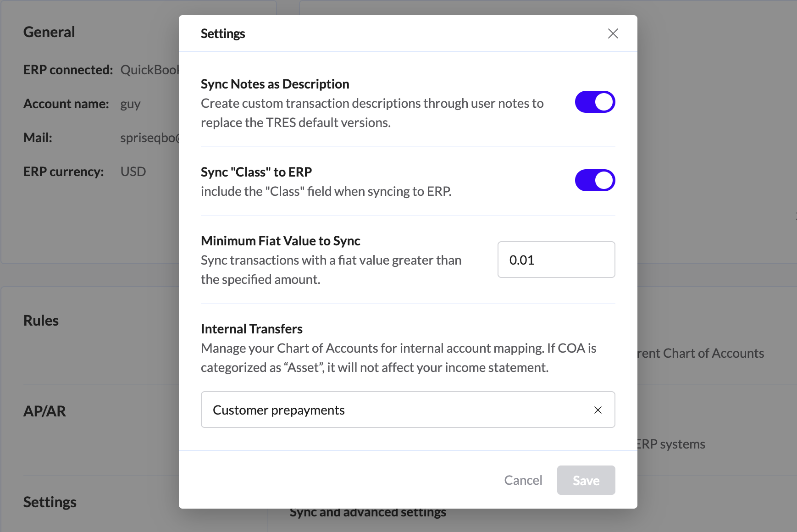Click the "Minimum Fiat Value to Sync" label

(280, 241)
